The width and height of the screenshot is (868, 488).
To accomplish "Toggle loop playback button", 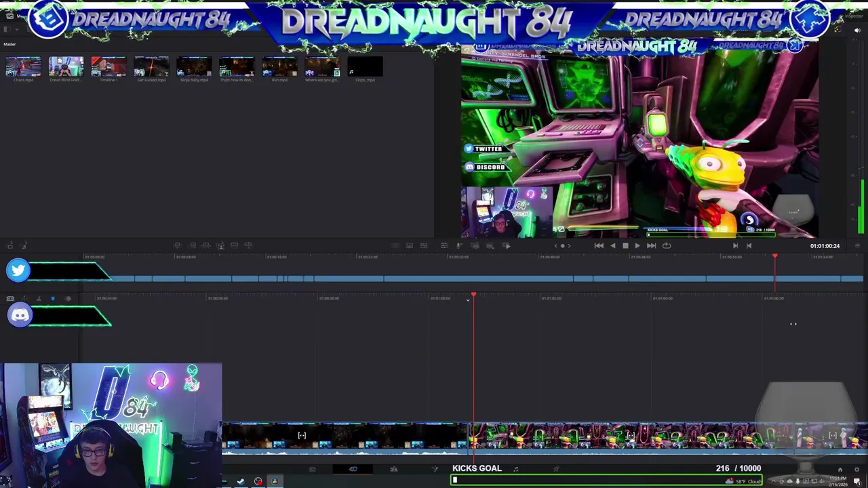I will tap(667, 246).
